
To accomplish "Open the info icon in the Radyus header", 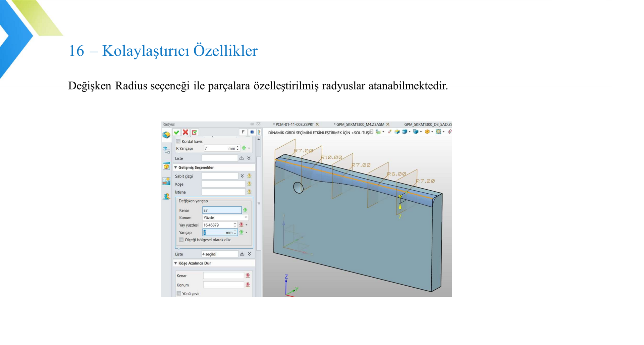I will point(252,132).
